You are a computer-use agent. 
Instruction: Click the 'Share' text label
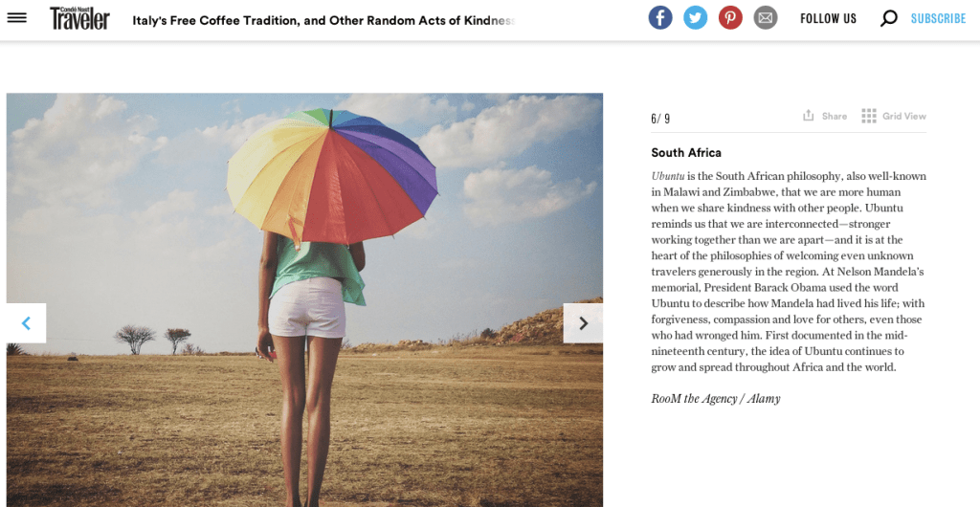(x=835, y=116)
